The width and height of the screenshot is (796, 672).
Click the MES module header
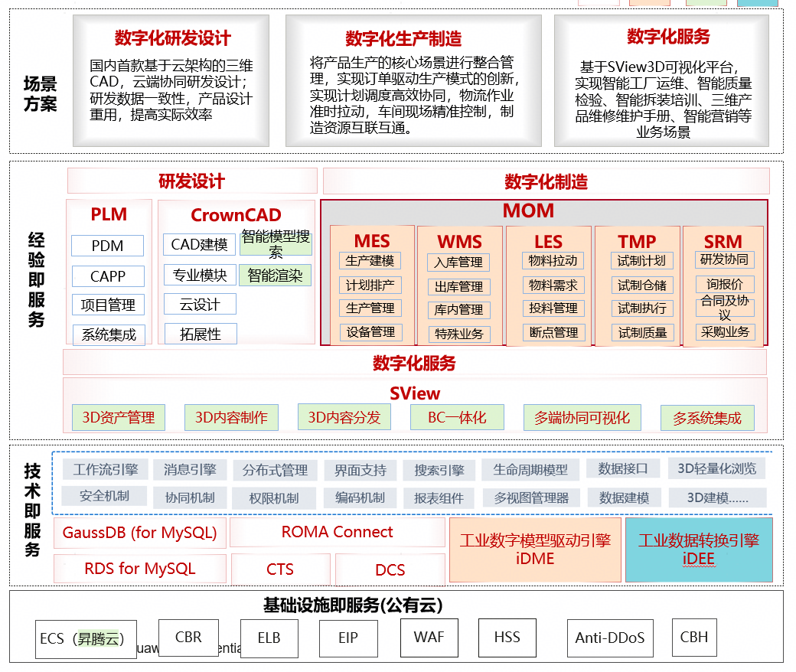coord(372,240)
